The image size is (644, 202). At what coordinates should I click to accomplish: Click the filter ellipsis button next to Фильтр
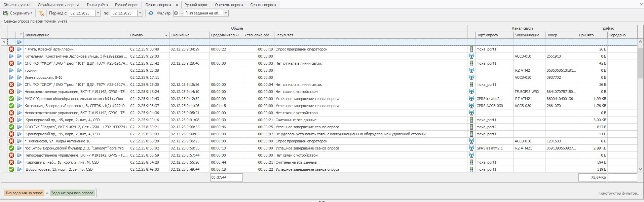pos(181,13)
